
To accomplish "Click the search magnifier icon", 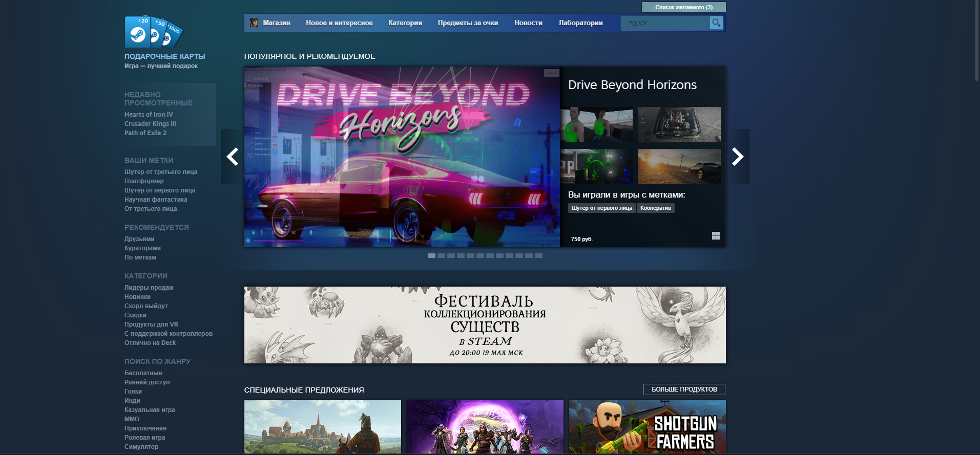I will 716,23.
